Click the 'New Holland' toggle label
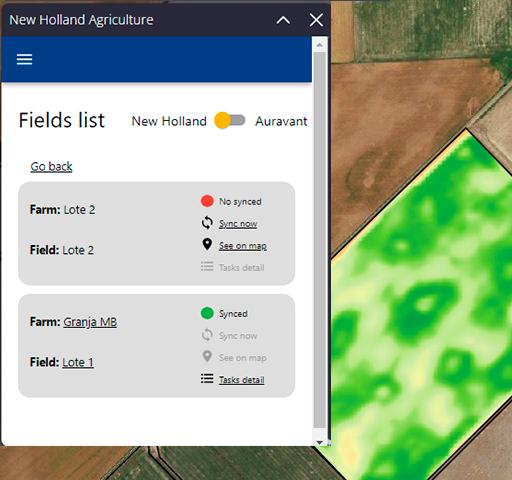Image resolution: width=512 pixels, height=480 pixels. coord(169,121)
